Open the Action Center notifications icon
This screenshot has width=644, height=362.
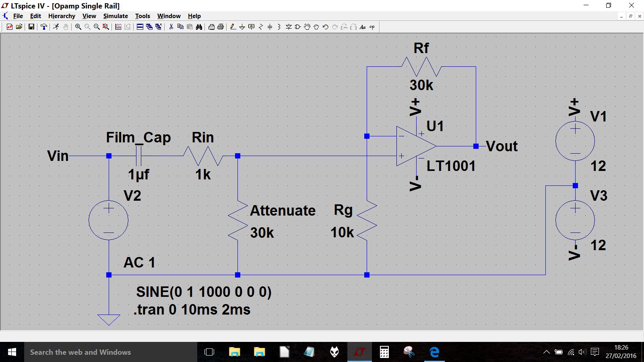coord(595,352)
